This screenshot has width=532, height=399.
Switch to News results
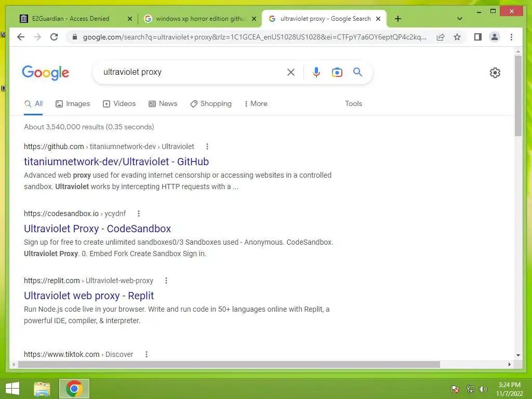(163, 104)
